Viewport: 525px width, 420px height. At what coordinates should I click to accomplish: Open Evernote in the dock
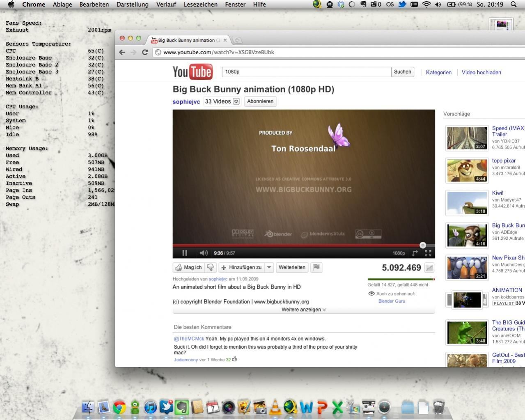pyautogui.click(x=182, y=407)
